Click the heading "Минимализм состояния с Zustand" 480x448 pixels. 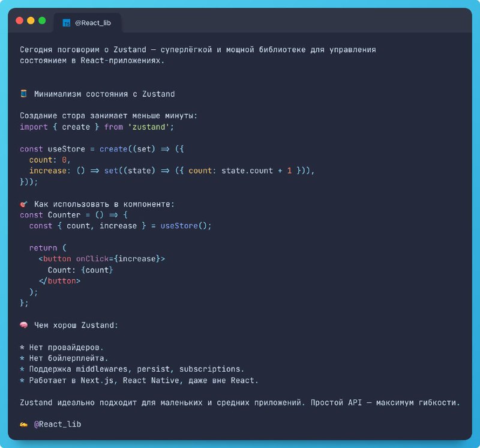[104, 94]
